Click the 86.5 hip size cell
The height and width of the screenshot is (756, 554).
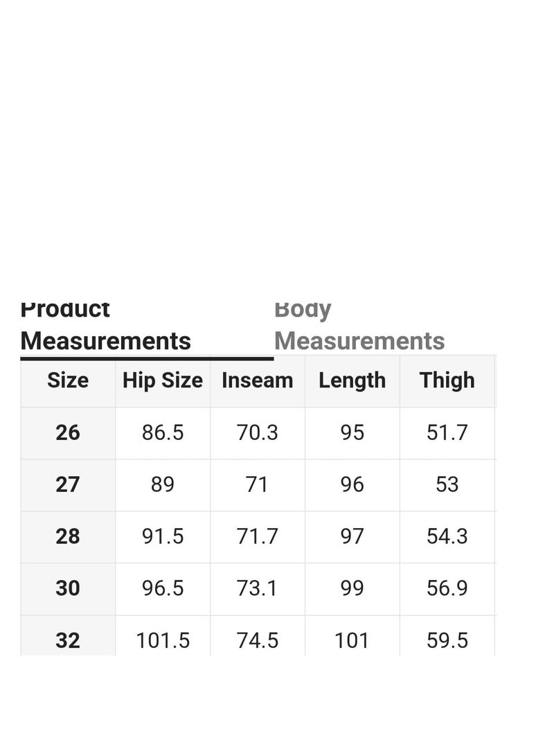tap(163, 432)
